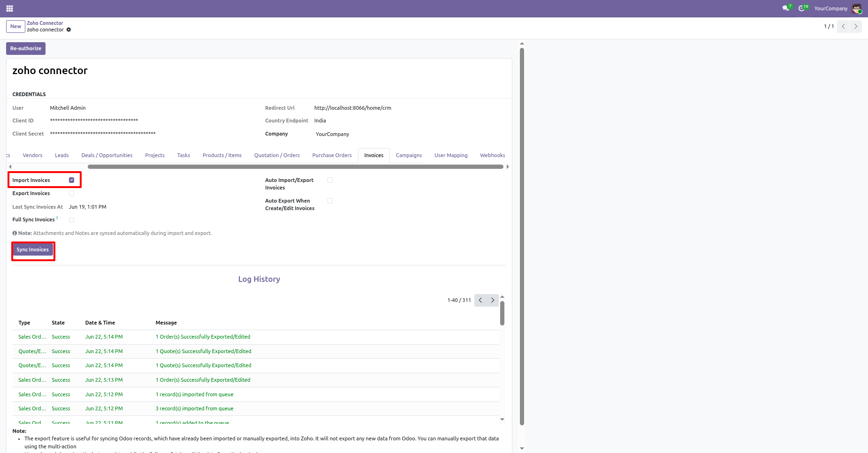Go to previous record arrow in pager
The height and width of the screenshot is (453, 868).
pos(843,26)
